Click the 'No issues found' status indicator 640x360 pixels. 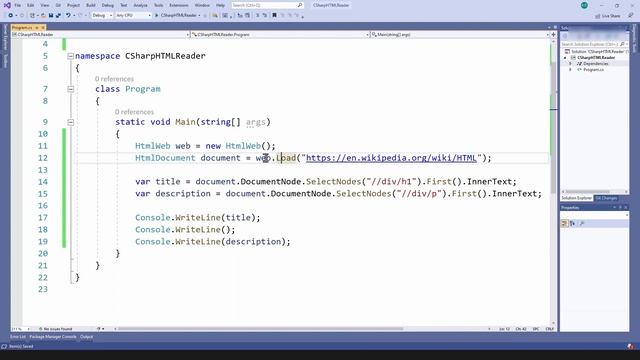(x=56, y=329)
